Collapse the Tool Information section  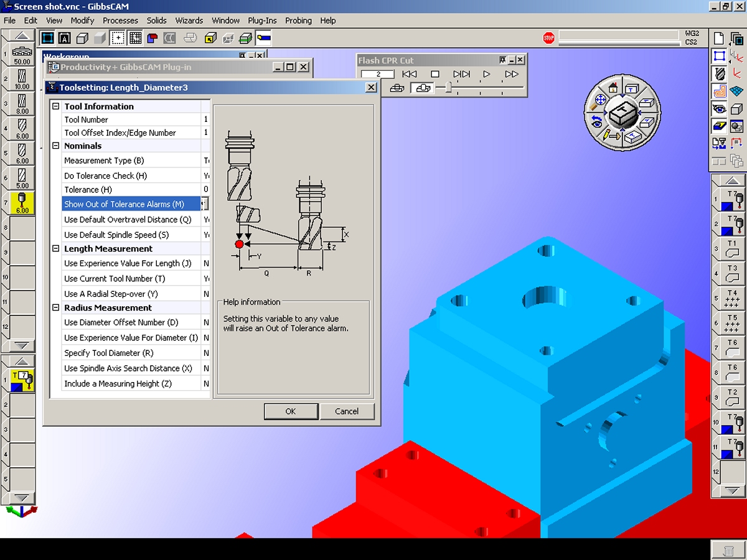pyautogui.click(x=56, y=106)
